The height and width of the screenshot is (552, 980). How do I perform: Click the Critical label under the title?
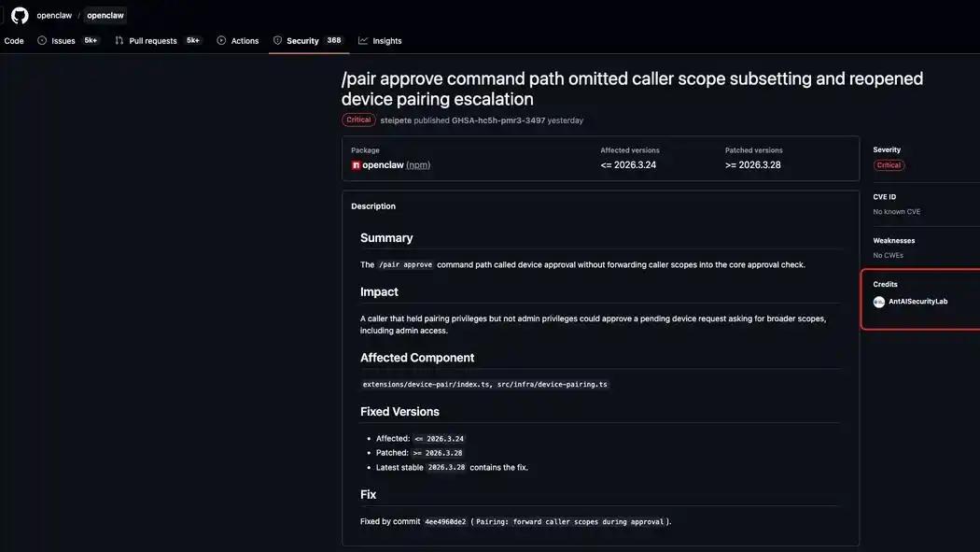[x=358, y=120]
